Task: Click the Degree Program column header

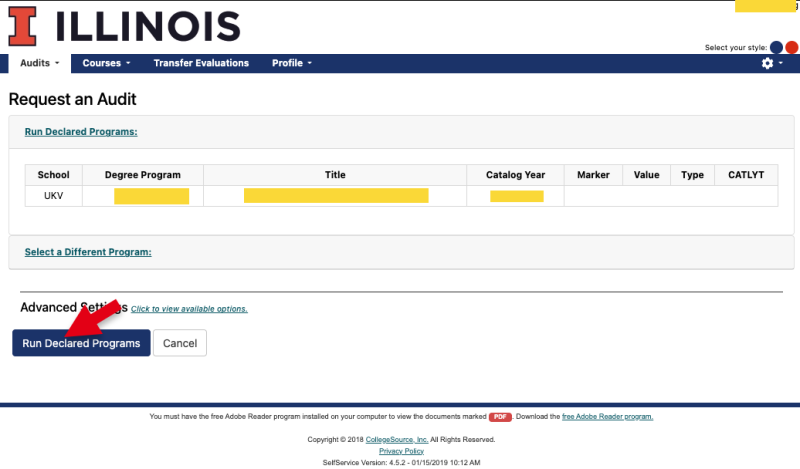Action: click(x=143, y=175)
